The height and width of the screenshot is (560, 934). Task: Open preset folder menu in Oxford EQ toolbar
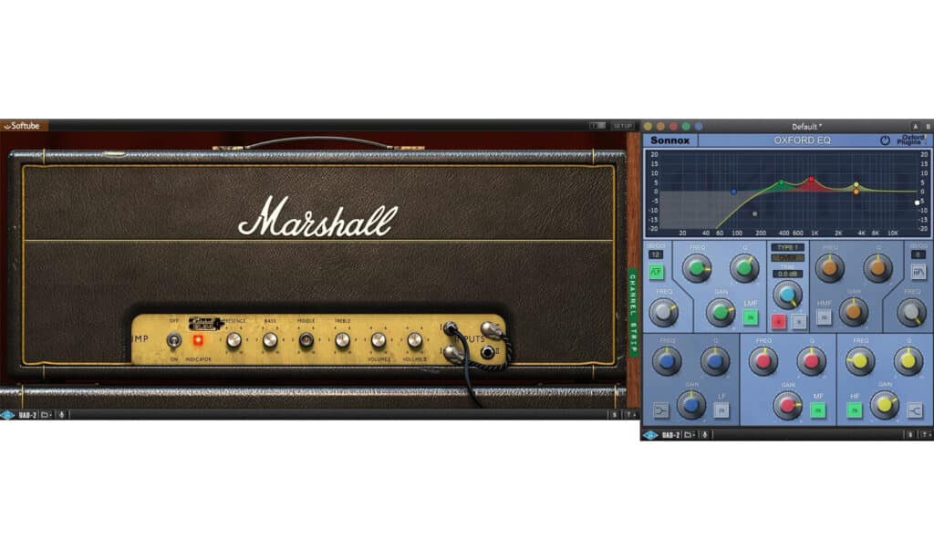[690, 435]
